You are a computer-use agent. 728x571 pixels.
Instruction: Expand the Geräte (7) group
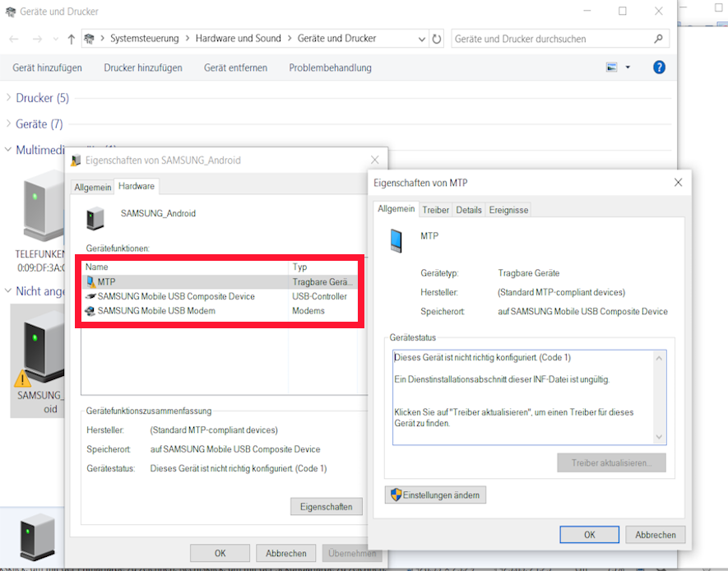pyautogui.click(x=8, y=124)
